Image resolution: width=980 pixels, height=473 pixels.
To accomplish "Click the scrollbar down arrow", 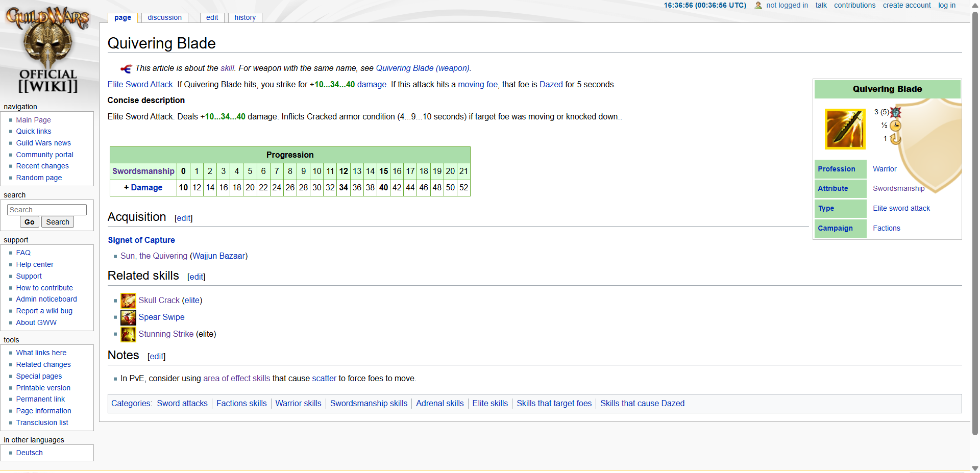I will [x=975, y=468].
